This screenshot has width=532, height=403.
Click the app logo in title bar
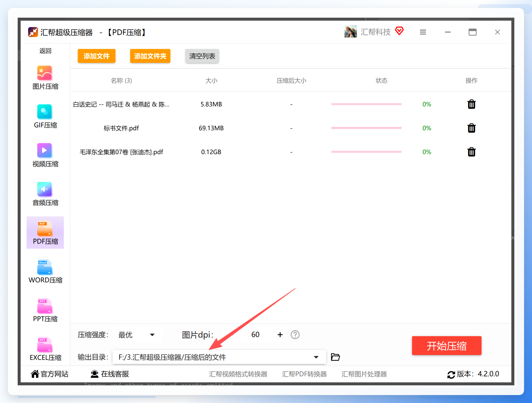tap(33, 32)
